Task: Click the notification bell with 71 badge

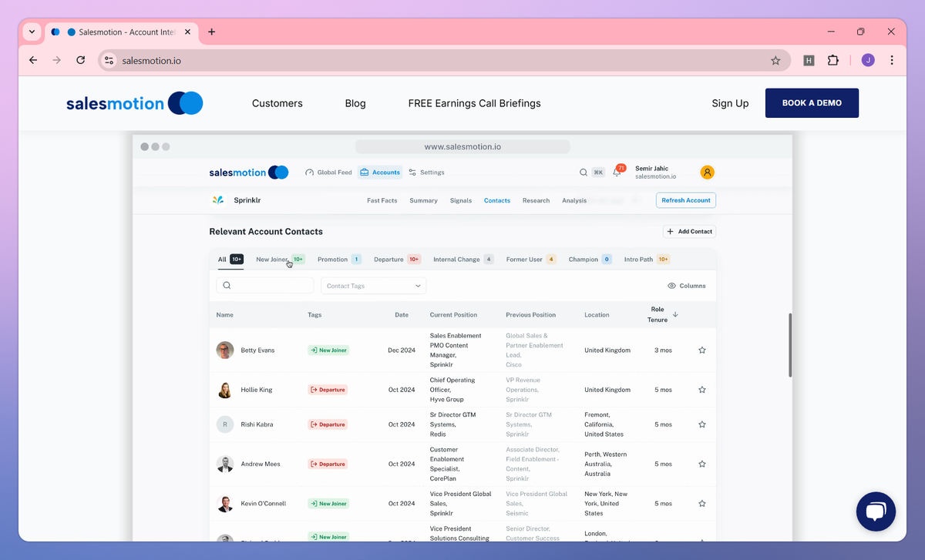Action: pos(617,172)
